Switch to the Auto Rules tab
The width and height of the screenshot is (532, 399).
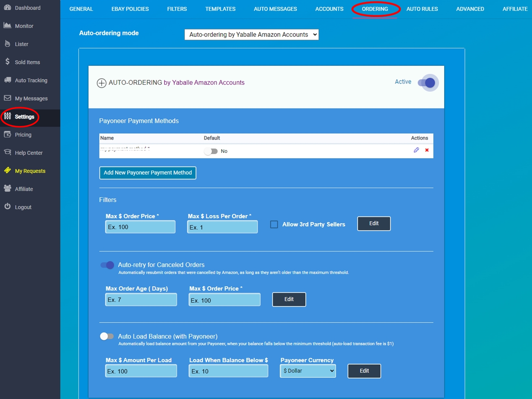tap(422, 9)
